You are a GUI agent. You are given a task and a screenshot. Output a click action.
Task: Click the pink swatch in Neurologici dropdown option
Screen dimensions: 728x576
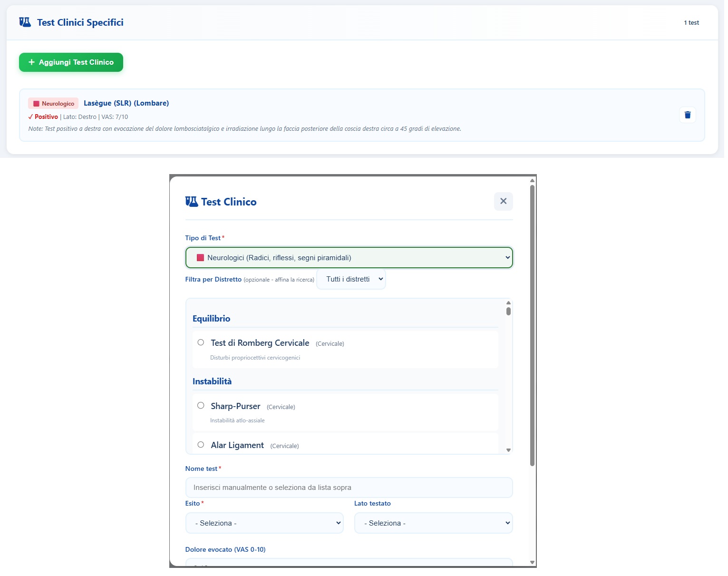point(200,257)
